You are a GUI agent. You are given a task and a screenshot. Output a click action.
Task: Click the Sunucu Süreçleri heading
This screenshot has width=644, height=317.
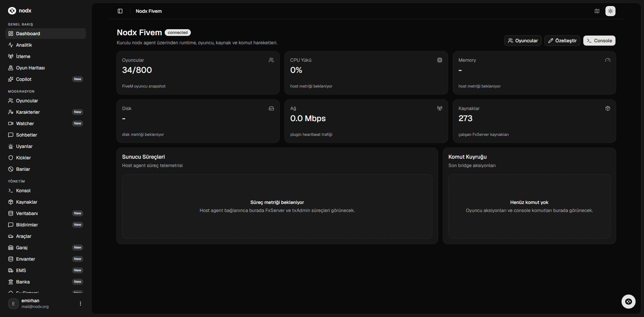click(x=143, y=157)
